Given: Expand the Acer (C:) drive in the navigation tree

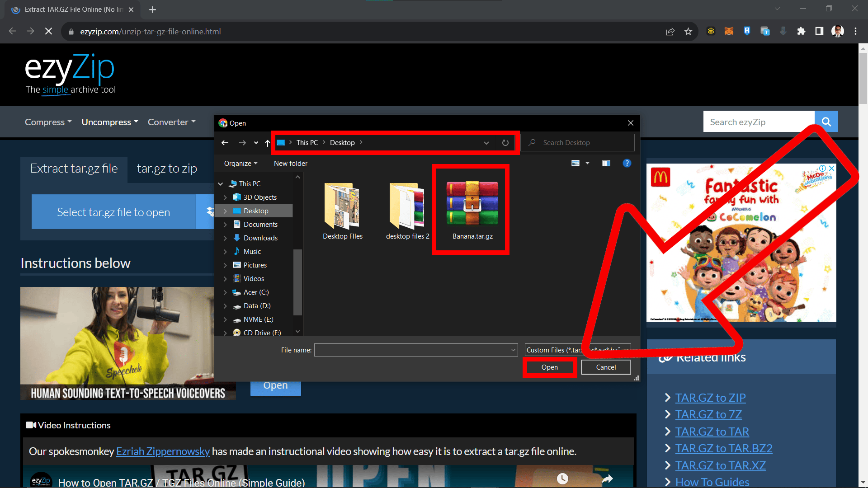Looking at the screenshot, I should click(x=226, y=292).
